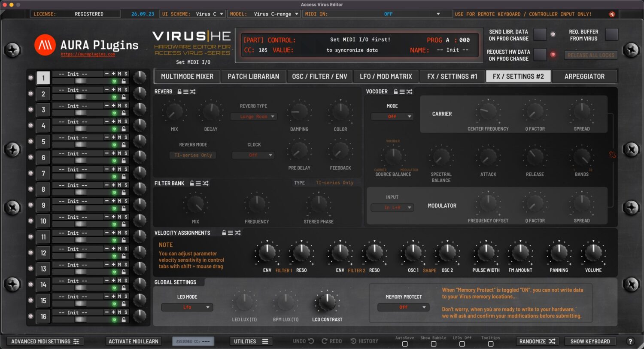Randomize Velocity Assignments with shuffle icon
The image size is (644, 349).
[x=238, y=233]
